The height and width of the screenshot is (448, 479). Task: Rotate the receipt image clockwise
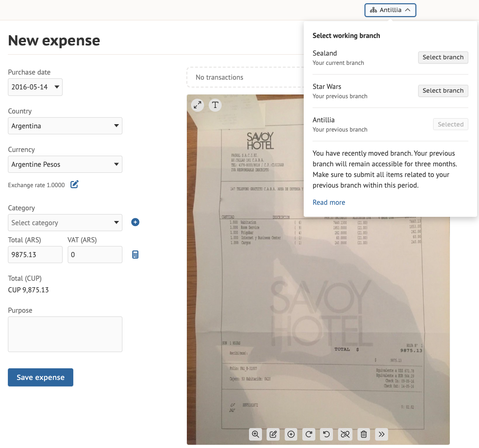click(x=309, y=434)
